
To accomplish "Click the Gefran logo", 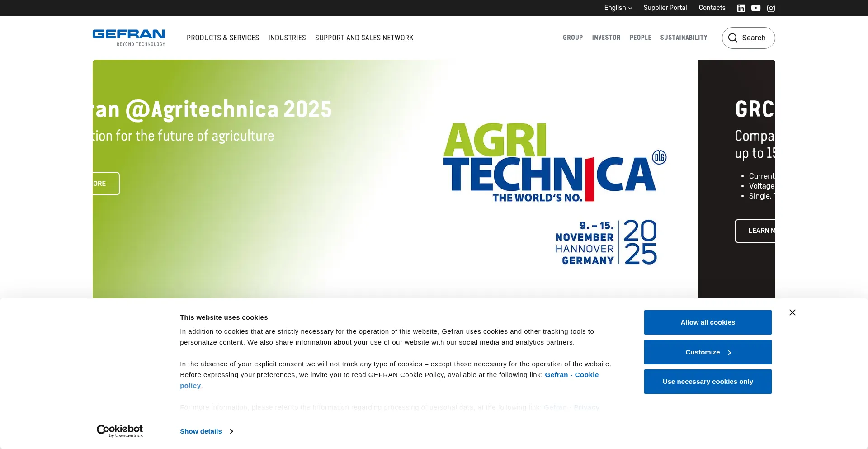I will click(x=129, y=38).
